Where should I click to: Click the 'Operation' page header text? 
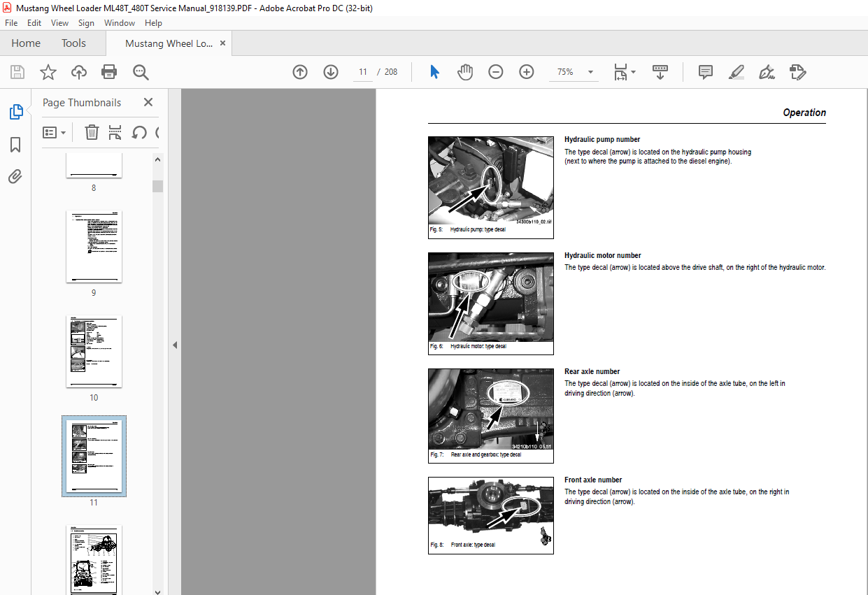[x=804, y=113]
